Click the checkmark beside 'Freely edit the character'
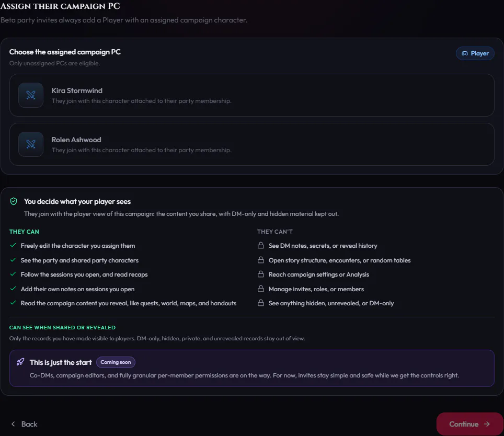Screen dimensions: 504x436 coord(13,246)
